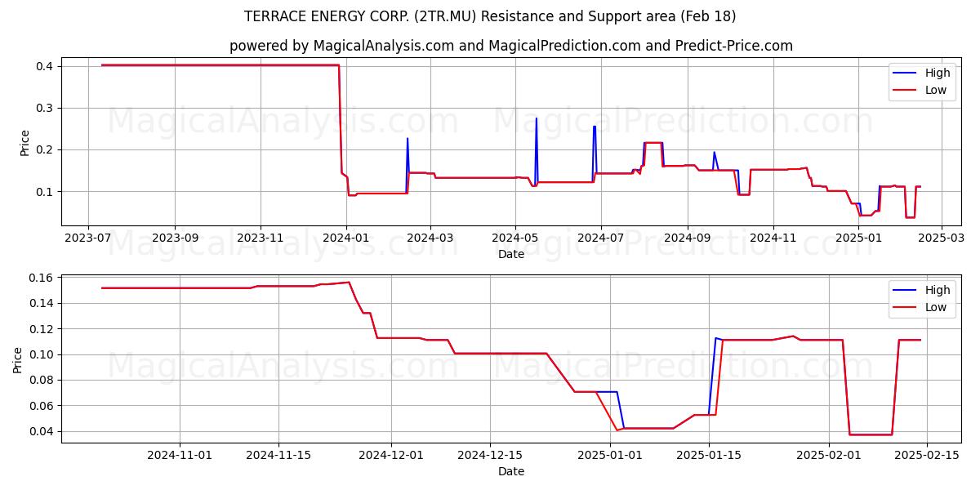The width and height of the screenshot is (980, 490).
Task: Click the '2025-01-01' tick label on the lower chart
Action: coord(610,455)
